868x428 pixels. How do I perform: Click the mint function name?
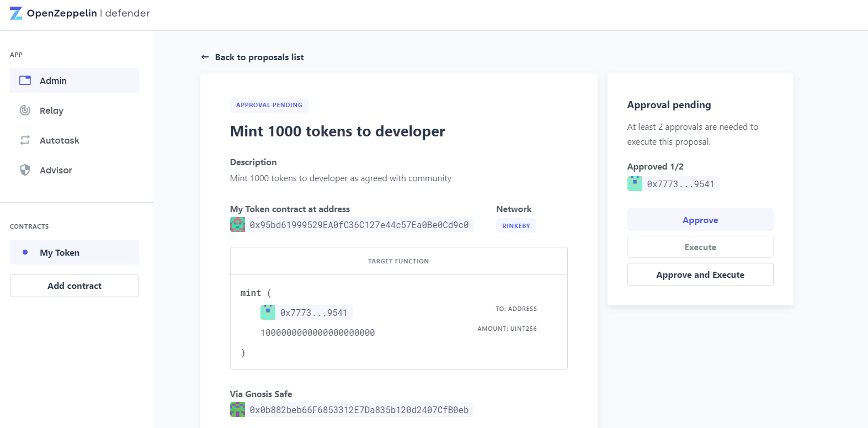point(251,293)
